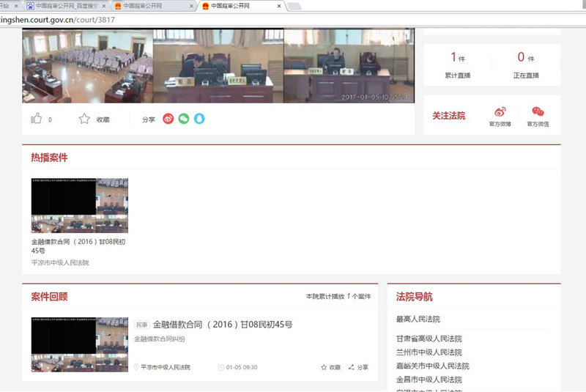Click the new tab button

[x=294, y=6]
